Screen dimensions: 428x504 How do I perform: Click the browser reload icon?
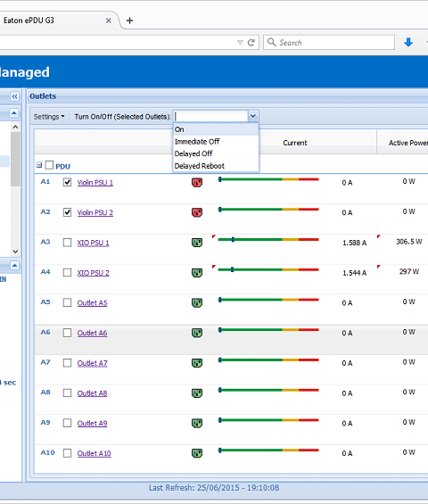(251, 43)
